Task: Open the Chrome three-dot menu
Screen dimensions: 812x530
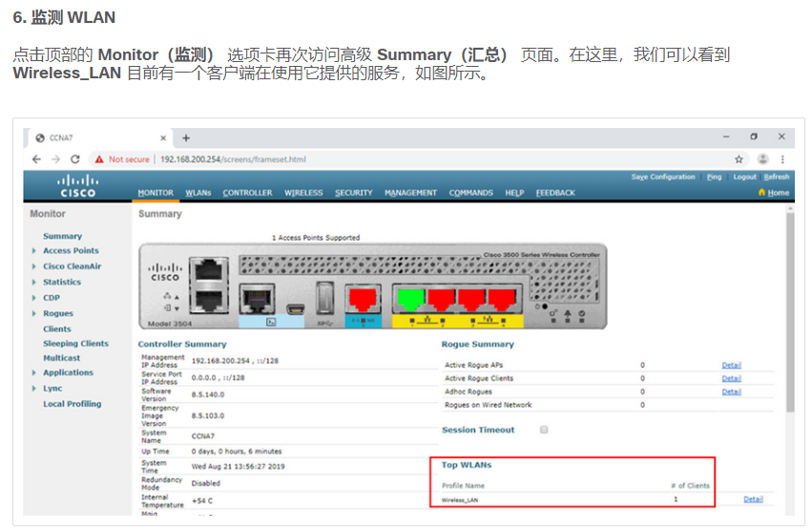Action: pos(783,159)
